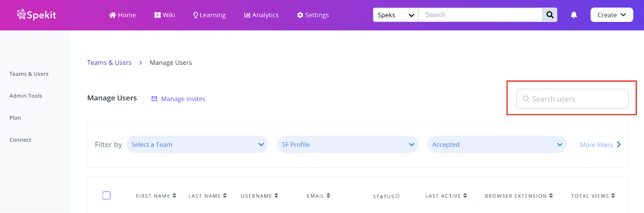Viewport: 644px width, 213px height.
Task: Sort by Total Views arrows
Action: (613, 196)
